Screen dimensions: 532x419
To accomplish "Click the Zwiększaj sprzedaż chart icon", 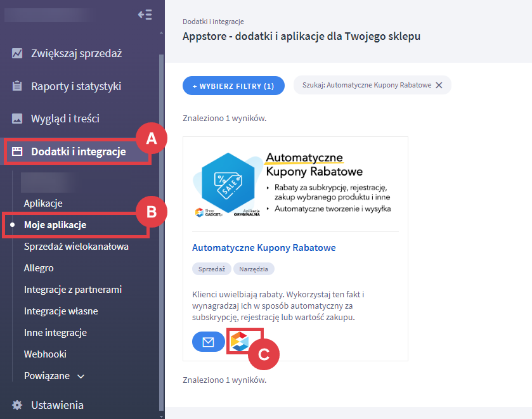I will (18, 53).
